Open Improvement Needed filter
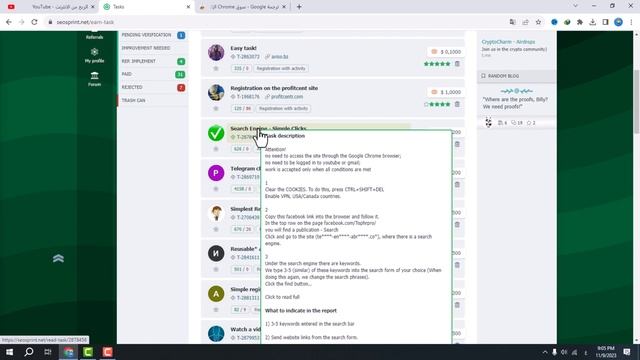 click(153, 48)
